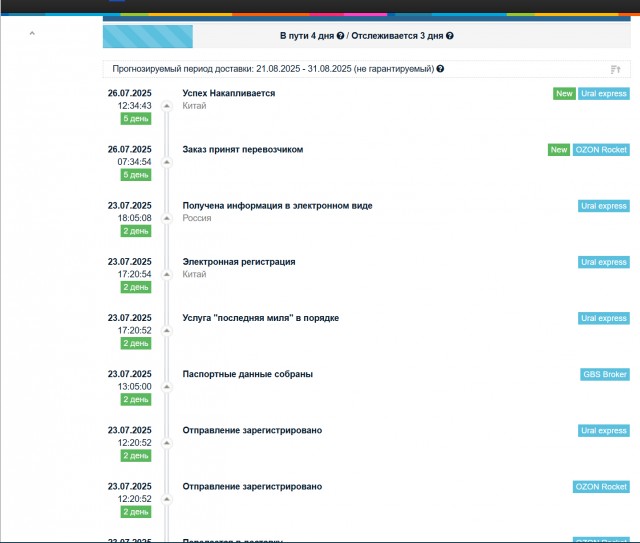Collapse left sidebar chevron arrow

[x=32, y=33]
